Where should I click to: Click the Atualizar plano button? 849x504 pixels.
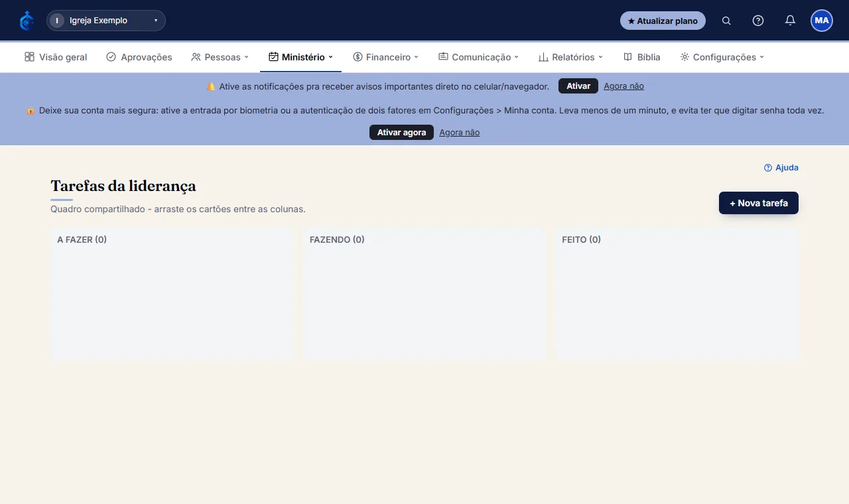pos(663,21)
